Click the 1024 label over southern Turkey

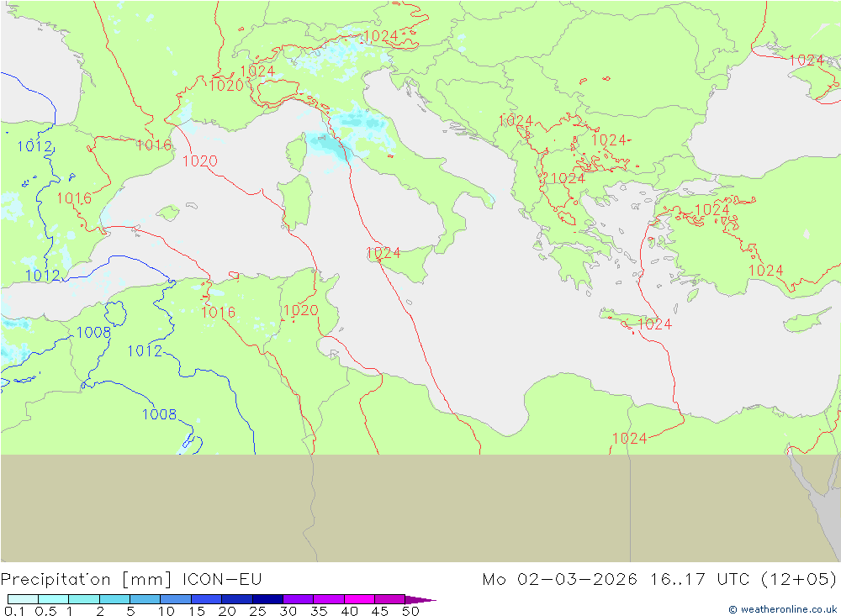(766, 271)
